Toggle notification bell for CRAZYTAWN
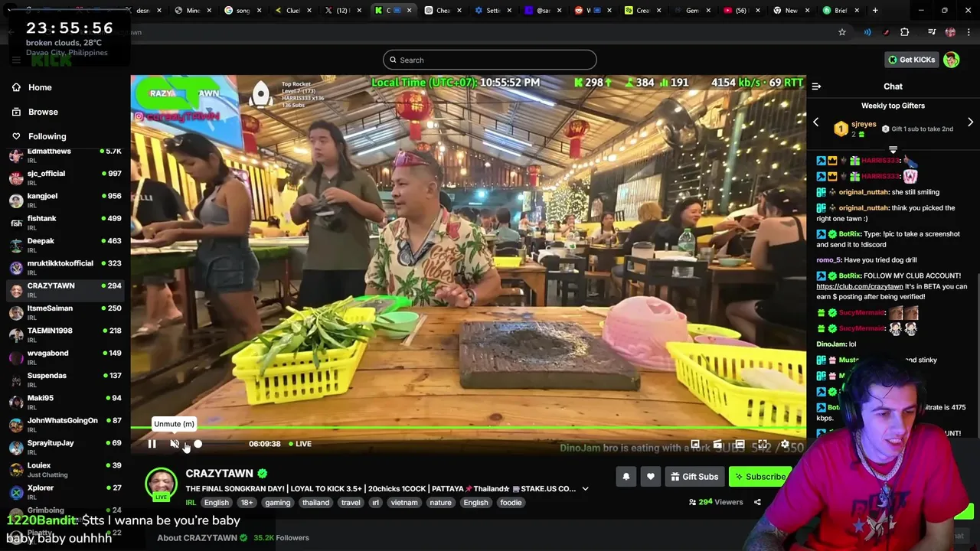 point(626,477)
